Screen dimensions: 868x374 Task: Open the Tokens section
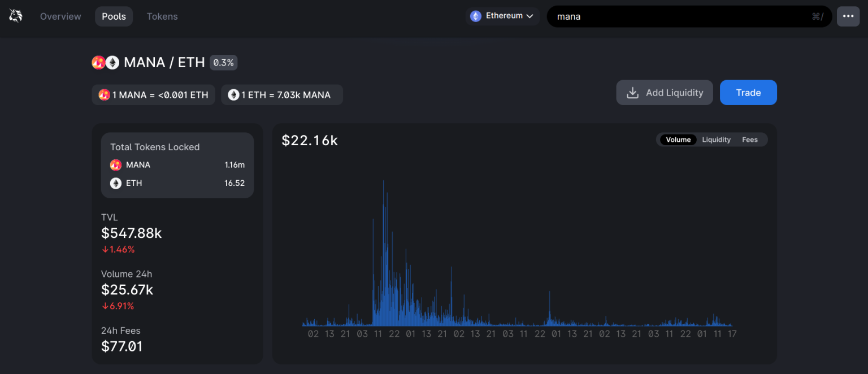point(162,16)
